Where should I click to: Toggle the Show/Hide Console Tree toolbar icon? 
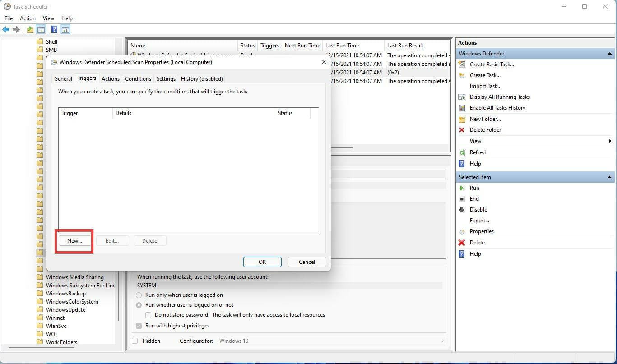click(x=41, y=30)
